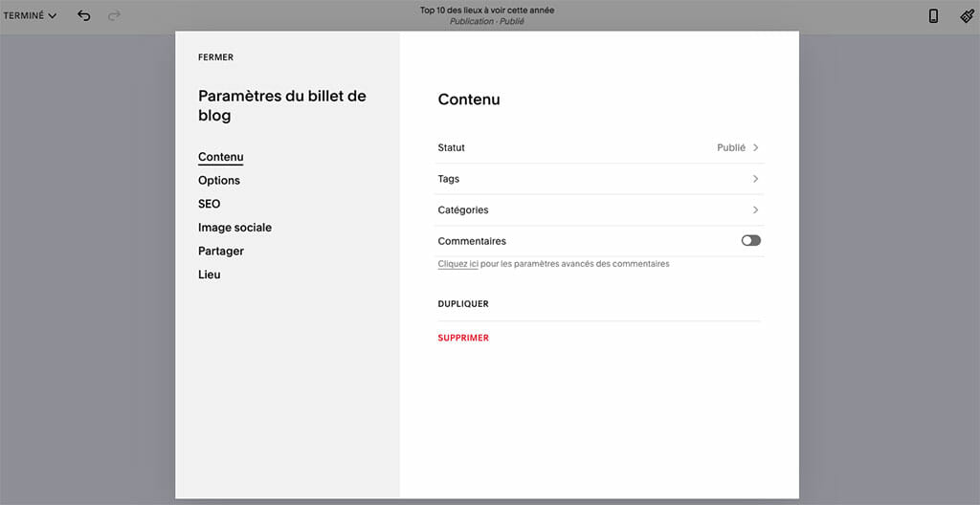Switch to mobile device preview icon
980x505 pixels.
933,16
